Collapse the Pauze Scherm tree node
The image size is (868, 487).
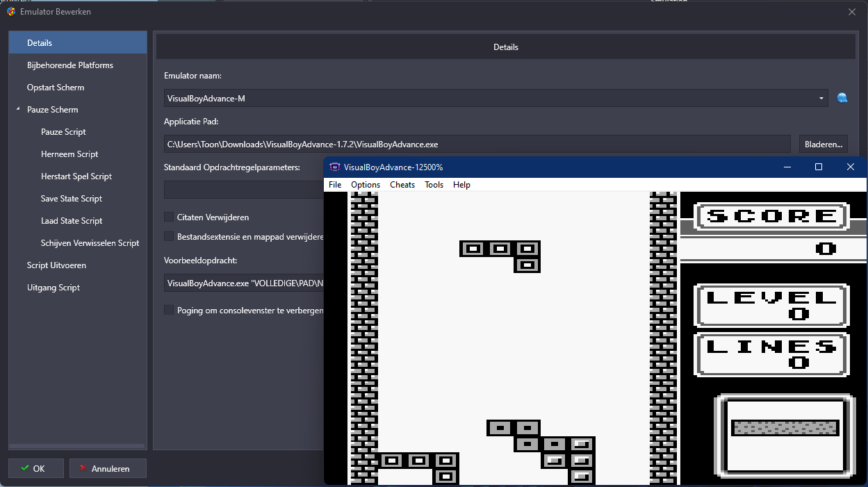17,110
